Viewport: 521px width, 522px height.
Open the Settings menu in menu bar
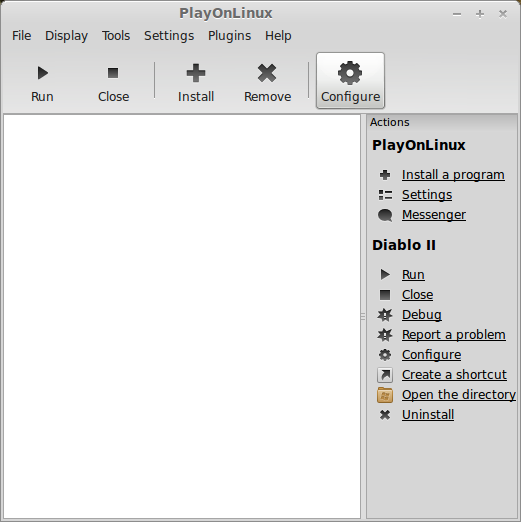tap(169, 36)
